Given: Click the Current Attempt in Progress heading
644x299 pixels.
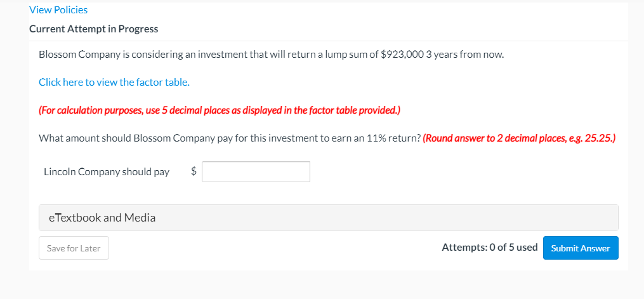Looking at the screenshot, I should 94,29.
